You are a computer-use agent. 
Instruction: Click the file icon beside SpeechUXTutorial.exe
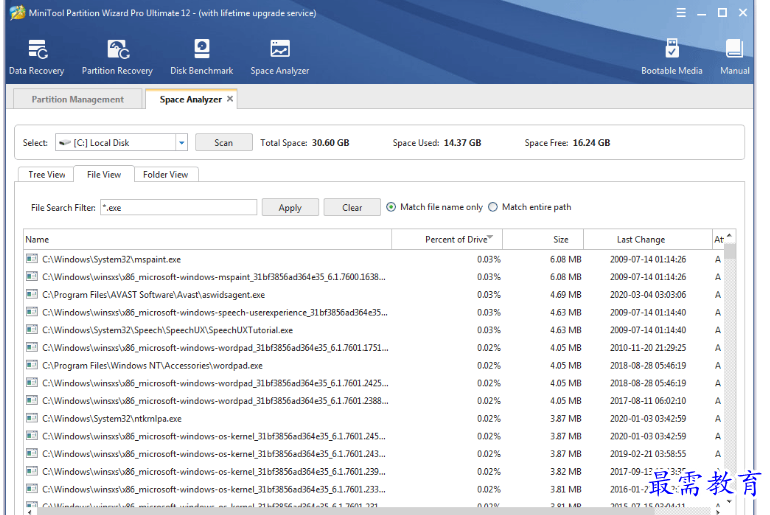click(32, 329)
